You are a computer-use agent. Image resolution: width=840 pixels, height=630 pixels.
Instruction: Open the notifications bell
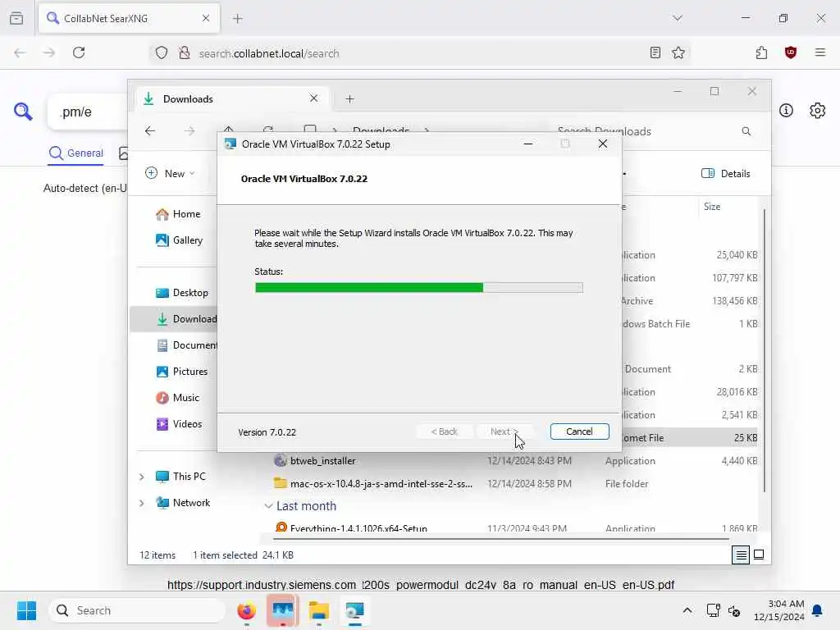tap(817, 610)
